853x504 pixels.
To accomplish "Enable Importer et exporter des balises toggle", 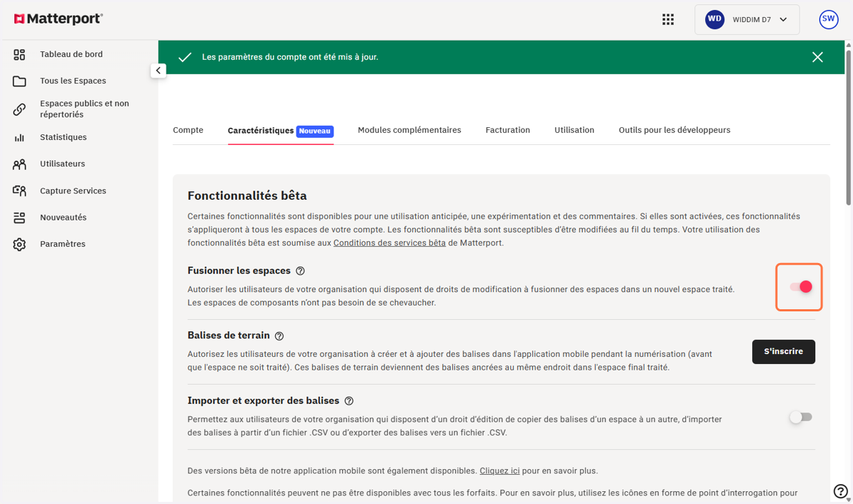I will pyautogui.click(x=800, y=417).
